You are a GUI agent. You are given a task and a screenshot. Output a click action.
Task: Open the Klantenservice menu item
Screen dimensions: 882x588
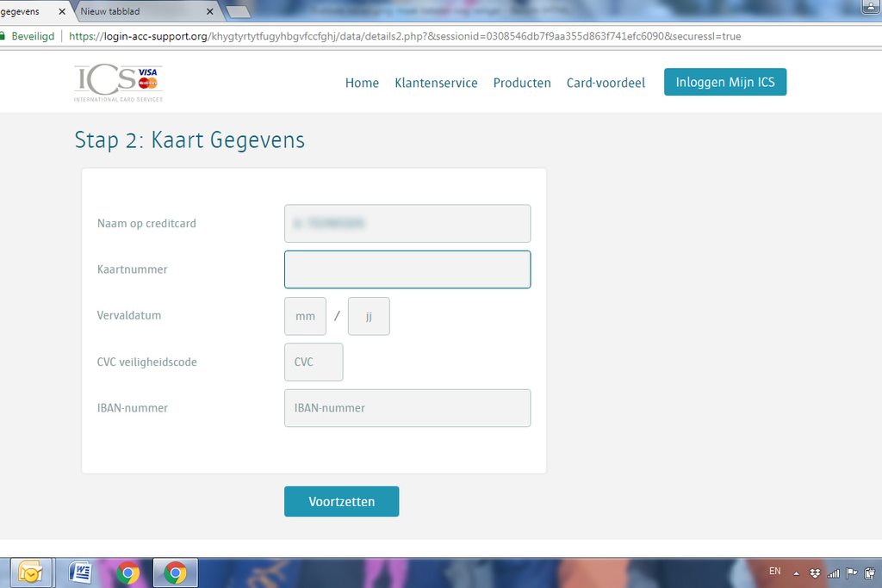pos(436,84)
